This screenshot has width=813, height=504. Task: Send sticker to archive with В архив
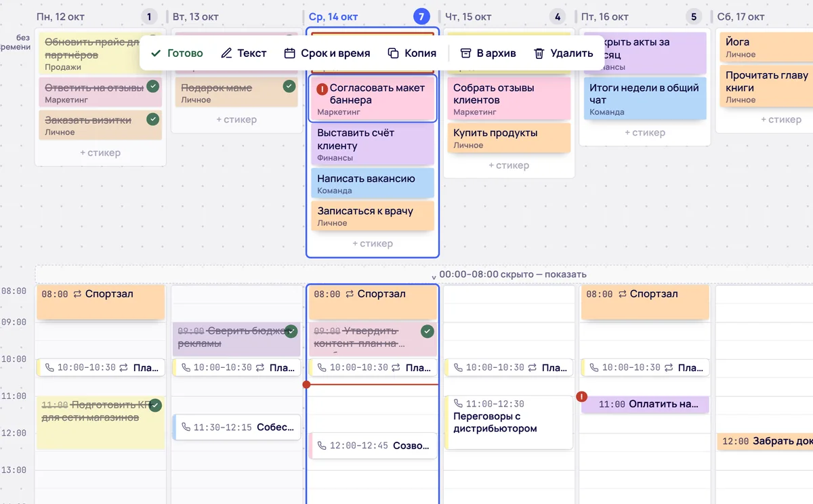coord(488,53)
